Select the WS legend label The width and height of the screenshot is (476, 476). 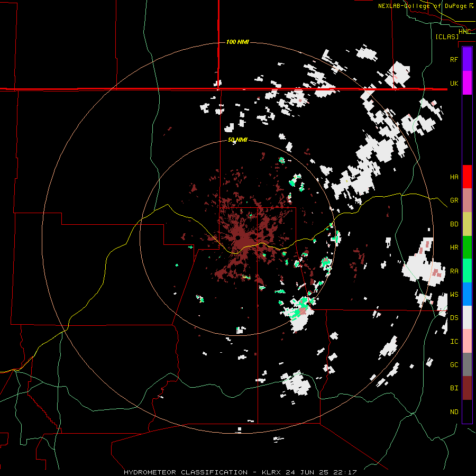point(454,295)
